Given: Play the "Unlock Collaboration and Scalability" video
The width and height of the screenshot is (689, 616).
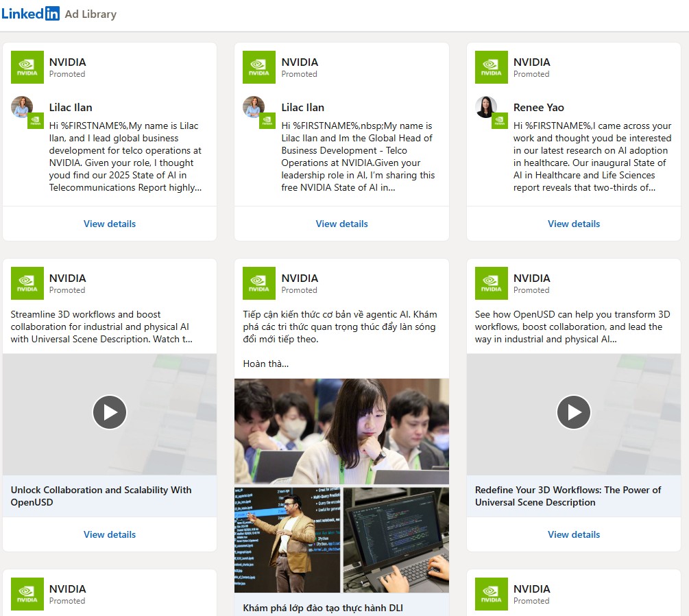Looking at the screenshot, I should click(x=110, y=412).
